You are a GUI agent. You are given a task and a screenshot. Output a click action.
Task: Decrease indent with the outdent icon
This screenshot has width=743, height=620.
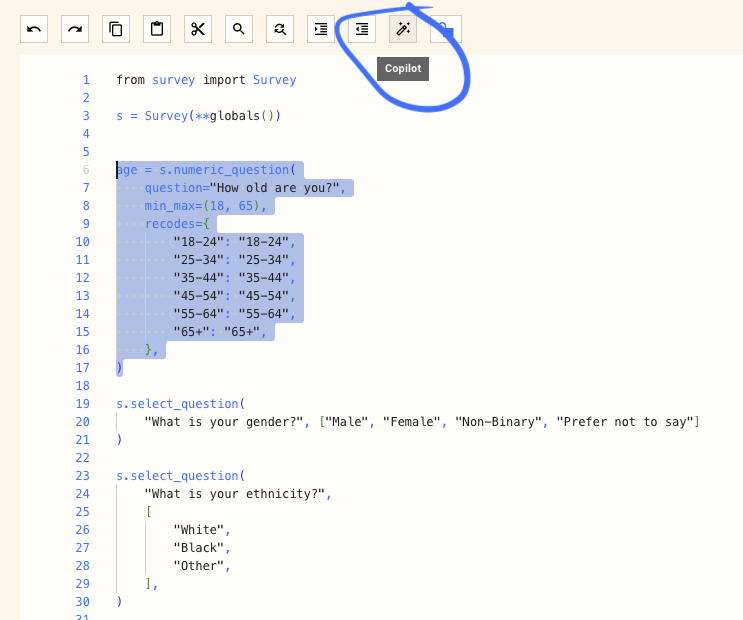[362, 30]
